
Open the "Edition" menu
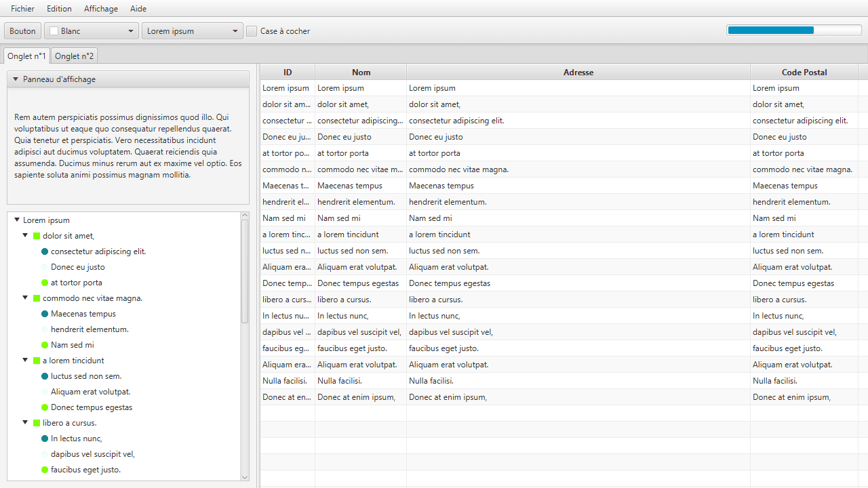tap(59, 9)
